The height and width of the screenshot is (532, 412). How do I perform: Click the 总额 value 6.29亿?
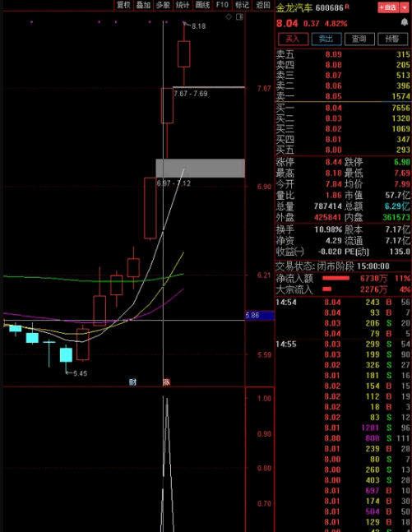click(397, 206)
